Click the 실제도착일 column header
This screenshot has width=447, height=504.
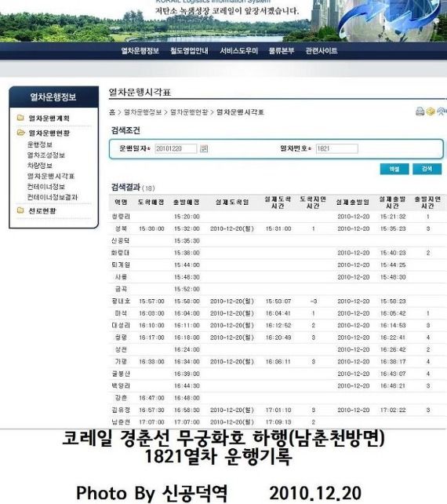tap(232, 203)
